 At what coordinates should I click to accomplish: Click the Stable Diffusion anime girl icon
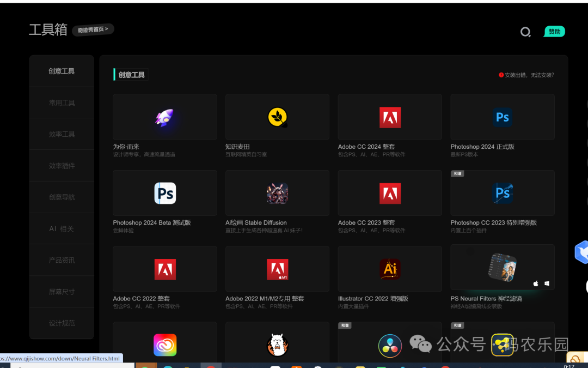pos(278,194)
